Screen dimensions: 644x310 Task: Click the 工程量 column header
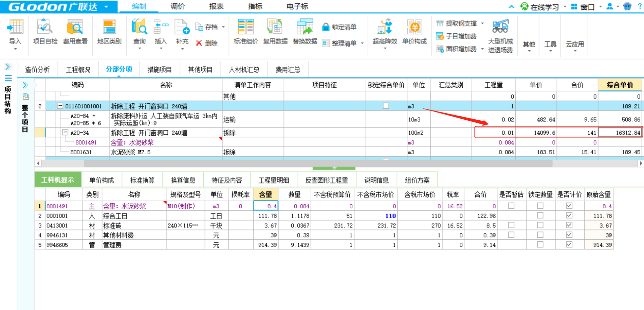[x=494, y=85]
